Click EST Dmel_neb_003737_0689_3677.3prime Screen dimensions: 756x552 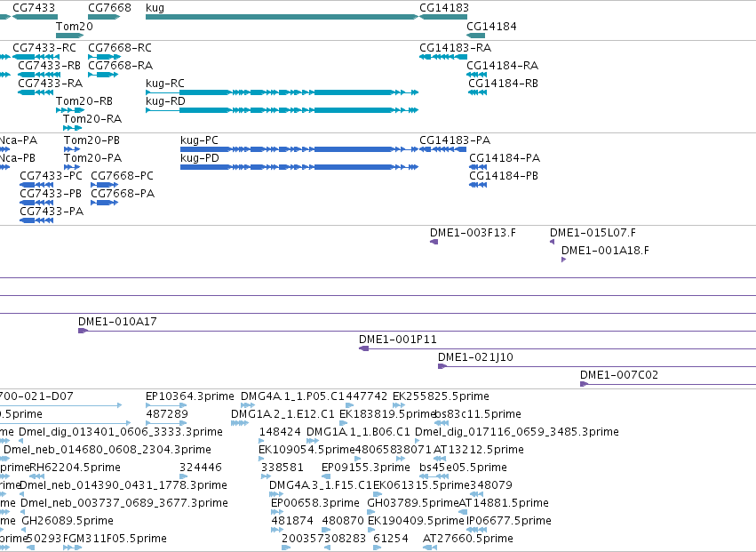click(x=123, y=503)
